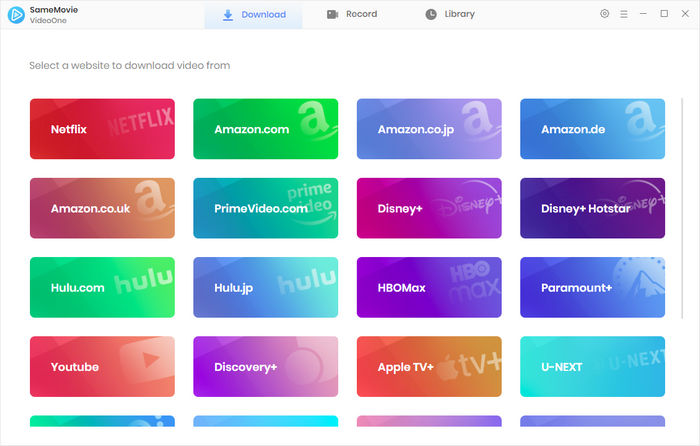This screenshot has height=446, width=700.
Task: Open the settings gear icon
Action: (604, 14)
